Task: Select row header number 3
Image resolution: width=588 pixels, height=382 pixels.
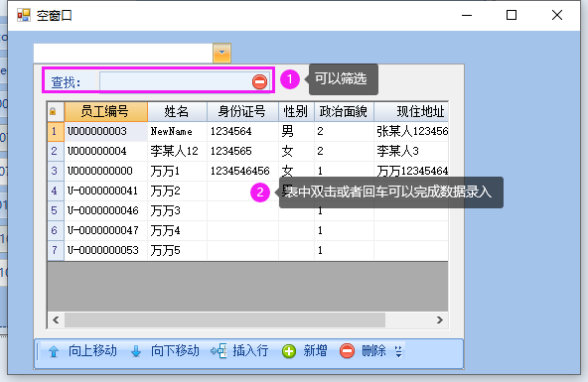Action: tap(56, 171)
